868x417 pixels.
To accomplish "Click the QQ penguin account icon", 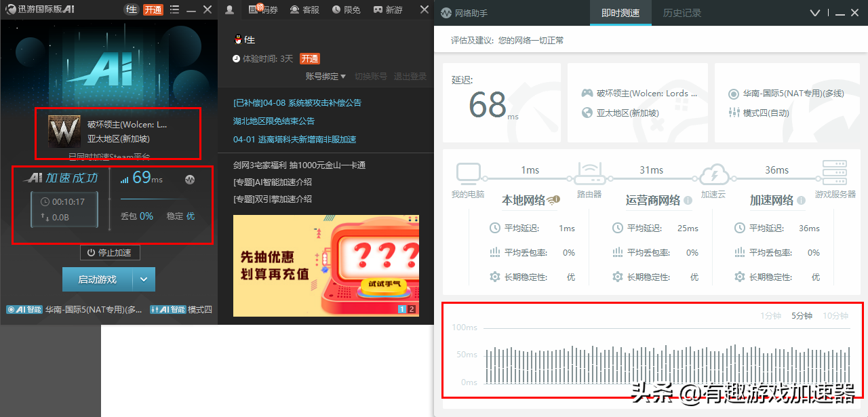I will [238, 40].
